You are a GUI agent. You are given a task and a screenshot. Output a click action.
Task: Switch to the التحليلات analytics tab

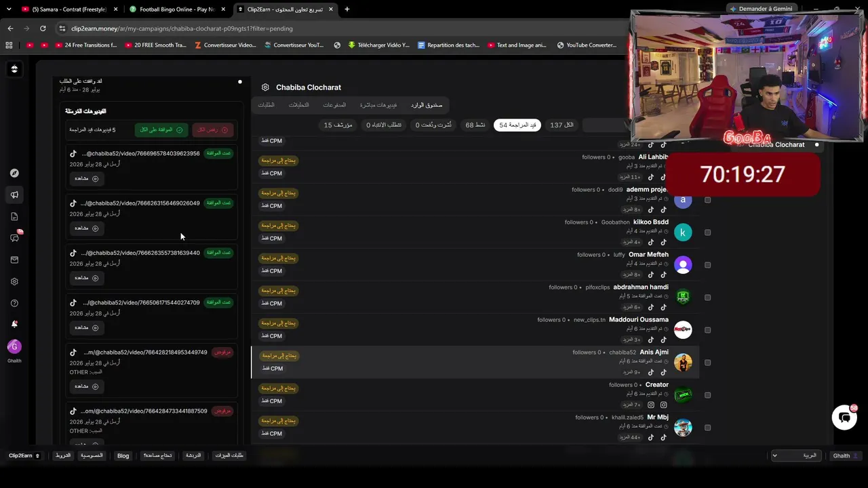pos(299,105)
